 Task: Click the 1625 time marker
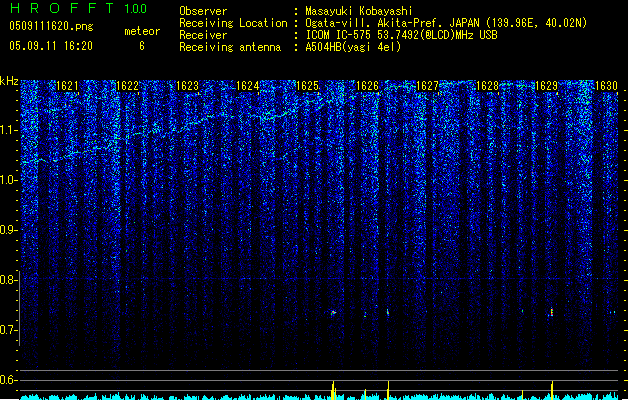pyautogui.click(x=307, y=86)
